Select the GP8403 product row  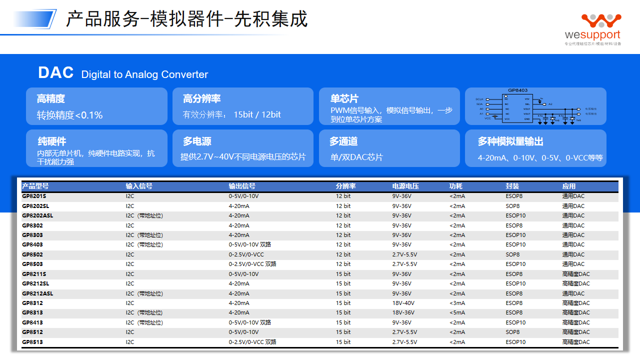point(320,245)
